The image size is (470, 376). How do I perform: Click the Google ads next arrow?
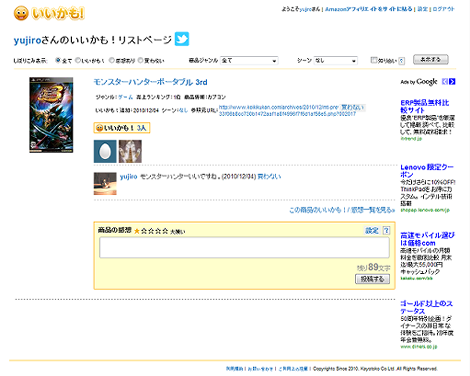point(452,81)
